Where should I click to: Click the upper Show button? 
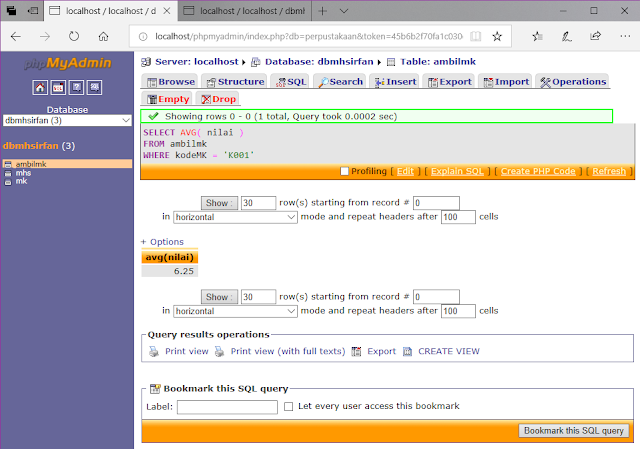219,203
